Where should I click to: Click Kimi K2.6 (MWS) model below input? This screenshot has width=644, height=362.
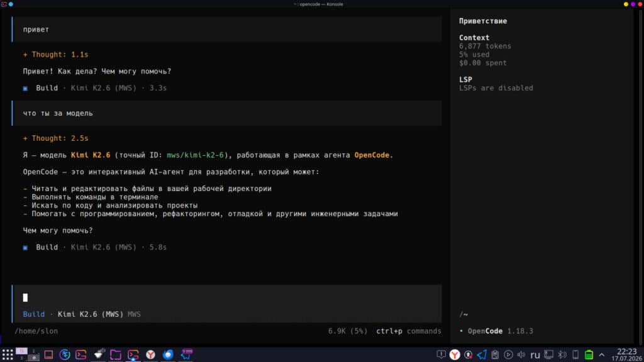tap(91, 314)
